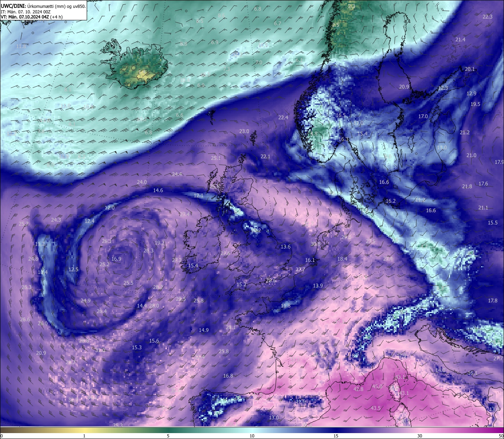The height and width of the screenshot is (439, 504).
Task: Click the value 14.0 over Italy
Action: click(x=440, y=370)
